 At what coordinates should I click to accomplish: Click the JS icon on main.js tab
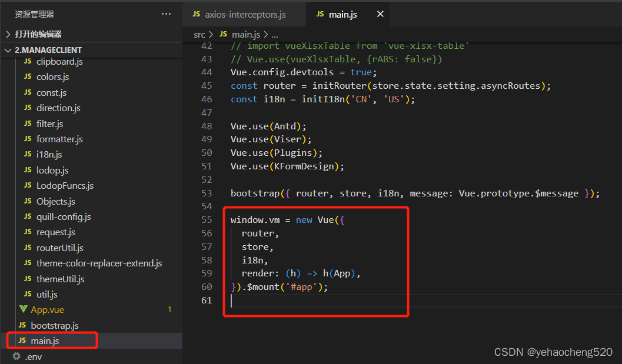click(x=320, y=14)
